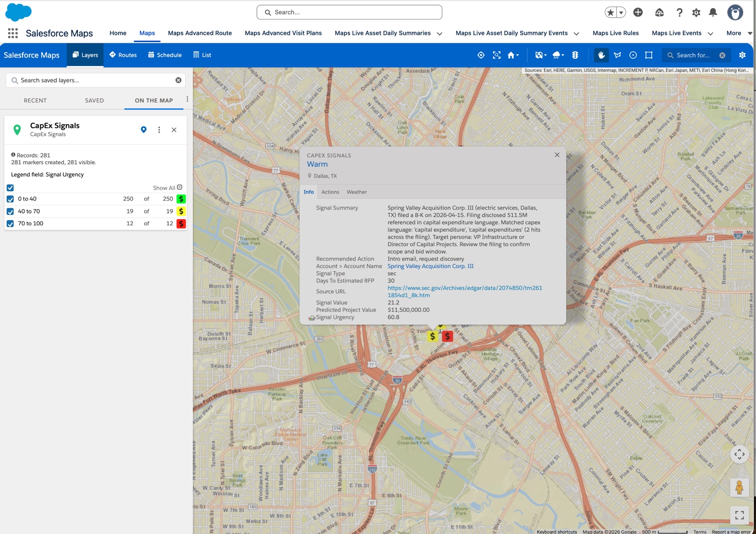Open the Schedule panel
This screenshot has height=534, width=756.
pos(165,55)
